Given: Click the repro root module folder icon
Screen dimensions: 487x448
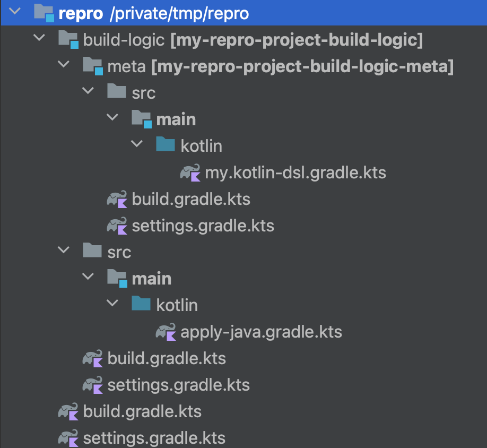Looking at the screenshot, I should pos(44,13).
